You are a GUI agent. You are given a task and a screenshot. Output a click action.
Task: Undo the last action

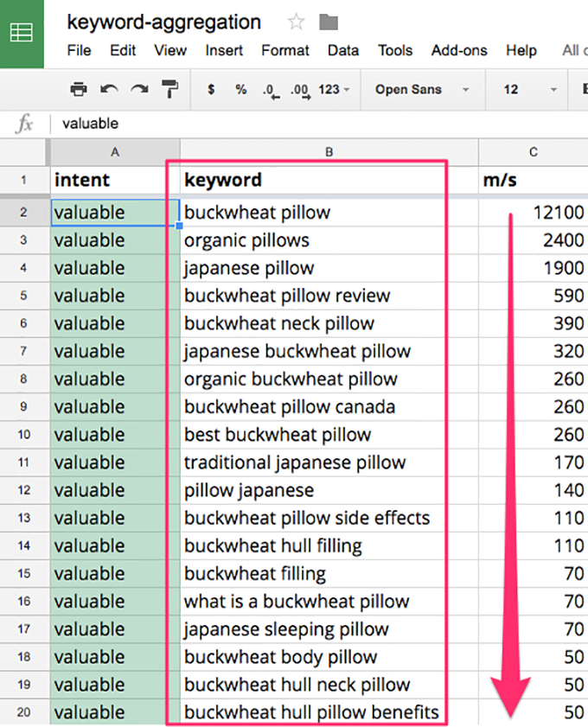(109, 88)
